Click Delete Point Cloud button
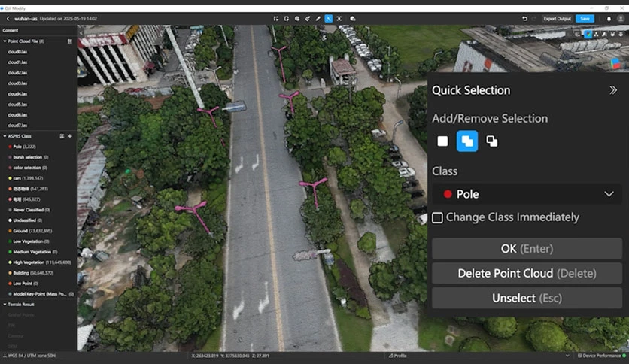 [527, 274]
